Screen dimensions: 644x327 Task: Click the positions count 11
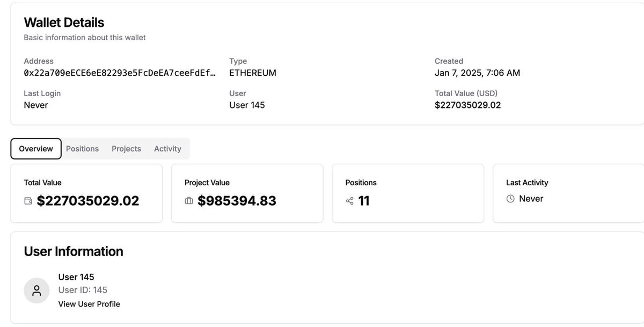coord(364,201)
